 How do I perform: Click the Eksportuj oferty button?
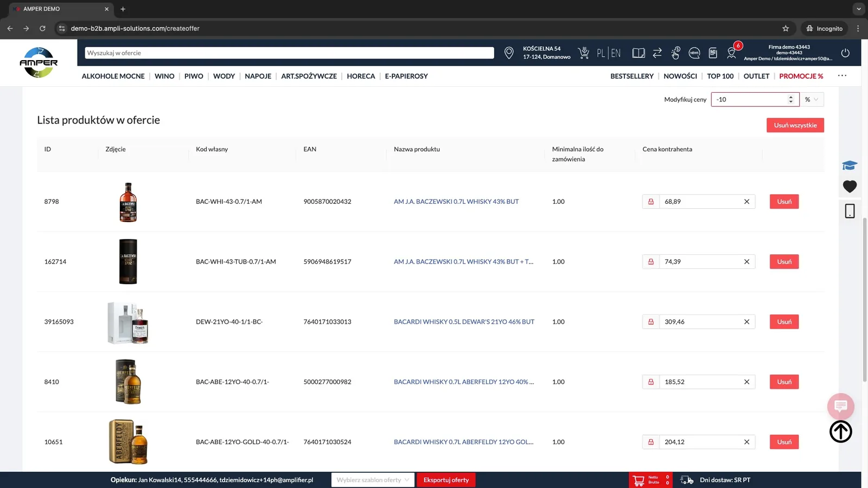click(x=446, y=480)
